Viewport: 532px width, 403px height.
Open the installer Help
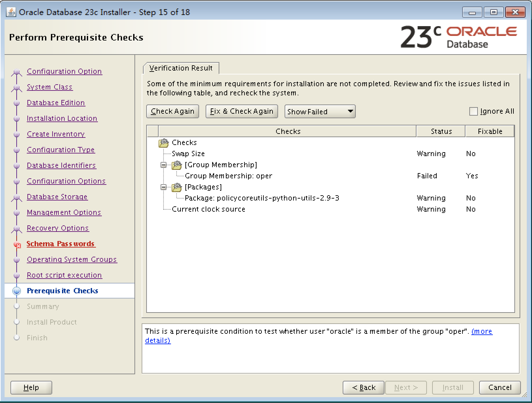31,388
